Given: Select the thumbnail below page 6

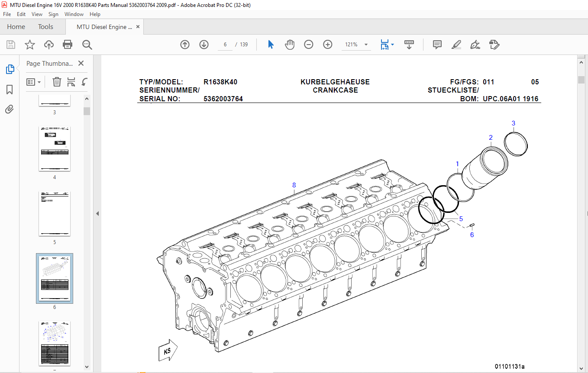Looking at the screenshot, I should pos(55,344).
